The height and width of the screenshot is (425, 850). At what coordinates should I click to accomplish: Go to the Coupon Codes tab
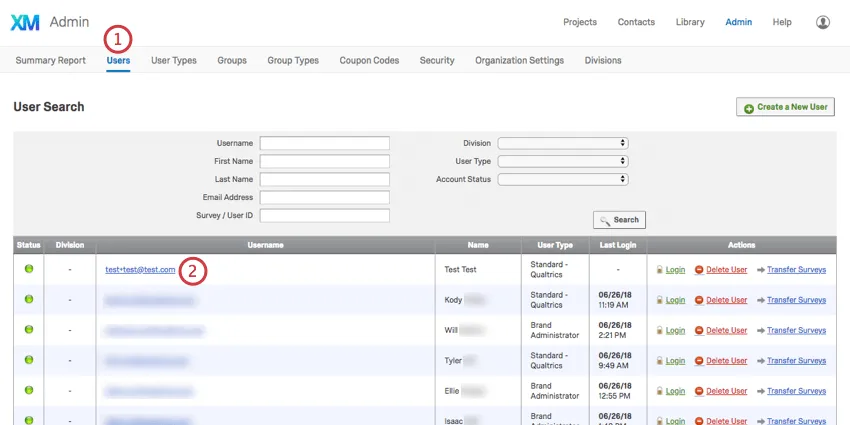(369, 60)
